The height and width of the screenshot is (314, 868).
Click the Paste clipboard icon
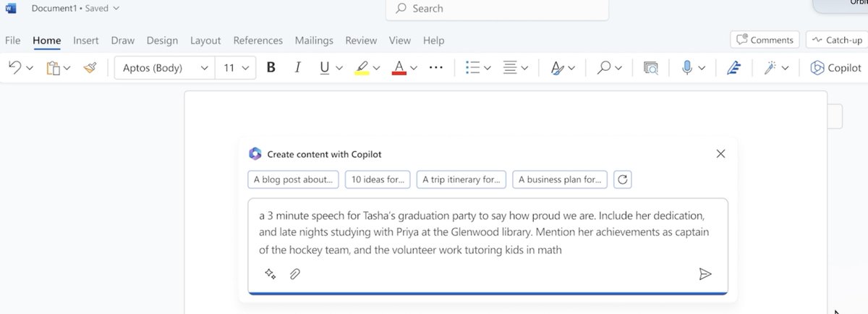53,68
